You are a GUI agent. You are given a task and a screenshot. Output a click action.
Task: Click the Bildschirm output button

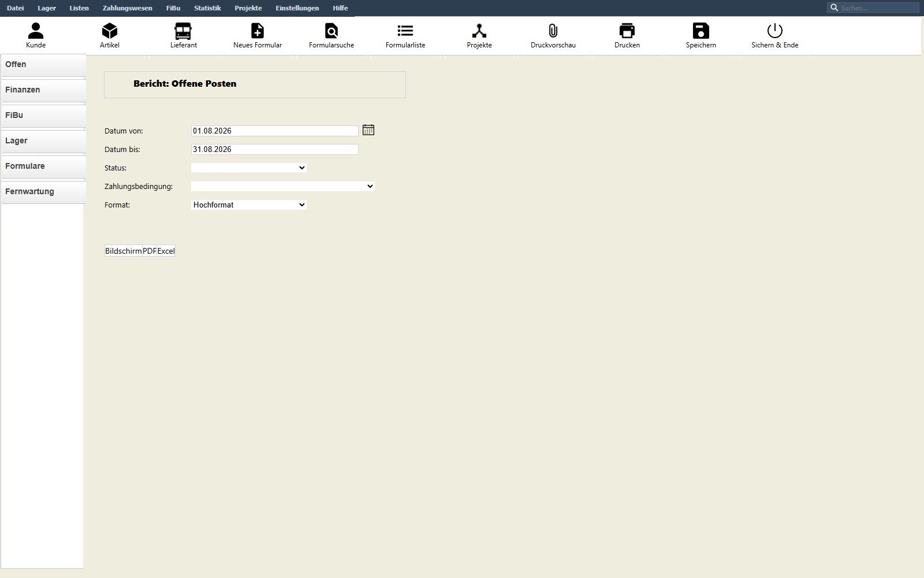(x=123, y=251)
